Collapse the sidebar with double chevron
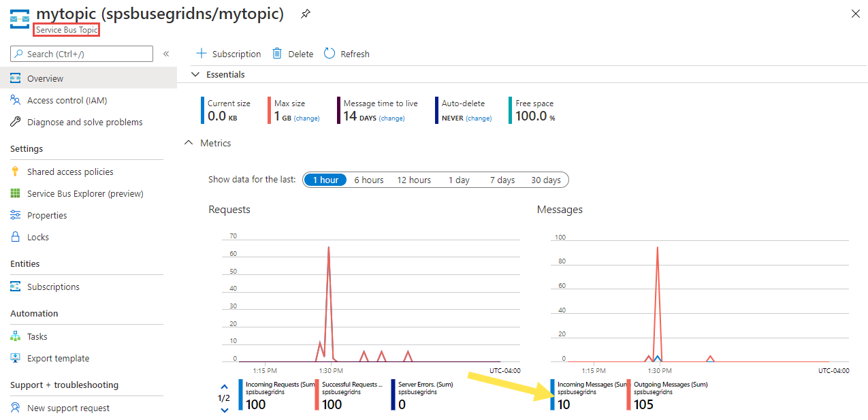The image size is (868, 420). [x=166, y=54]
